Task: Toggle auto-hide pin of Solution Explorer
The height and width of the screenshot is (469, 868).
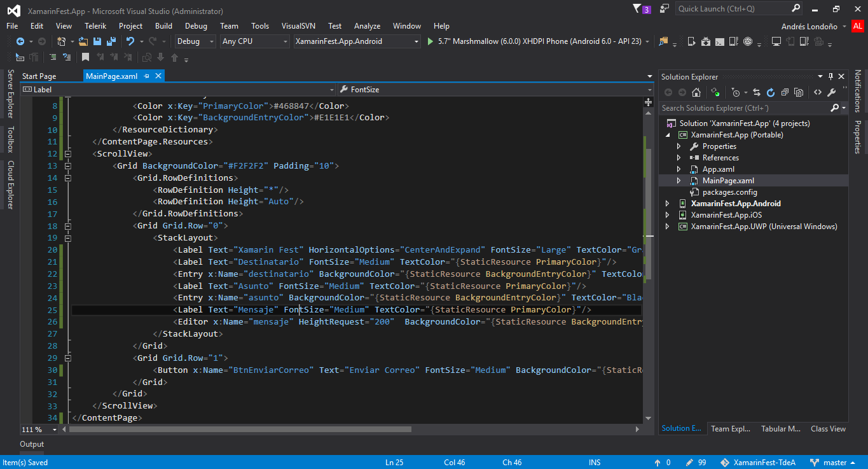Action: pos(830,76)
